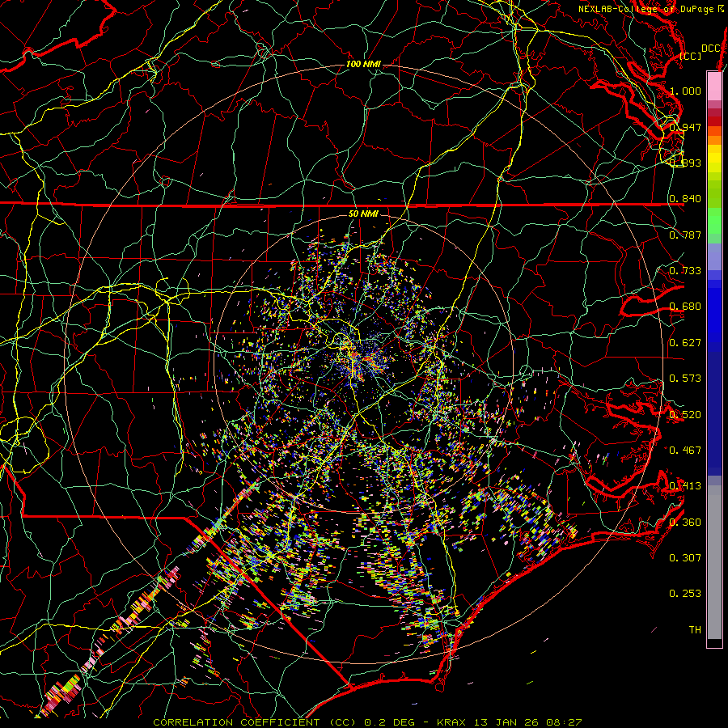
Task: Select the 0.307 value on the color scale
Action: [x=685, y=557]
